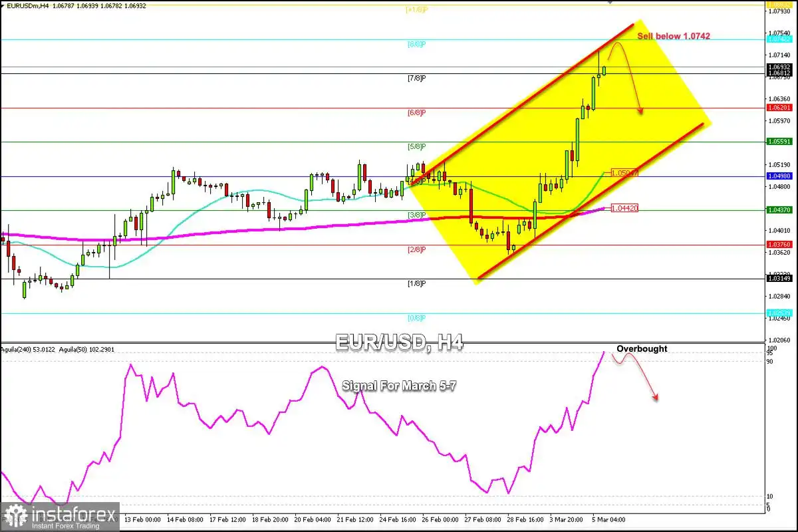Click the 1.06932 current price tag

point(780,67)
